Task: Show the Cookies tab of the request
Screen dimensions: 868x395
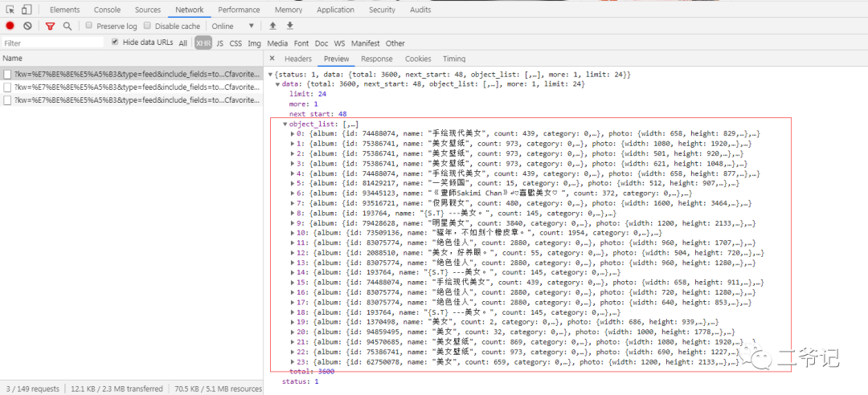Action: coord(418,59)
